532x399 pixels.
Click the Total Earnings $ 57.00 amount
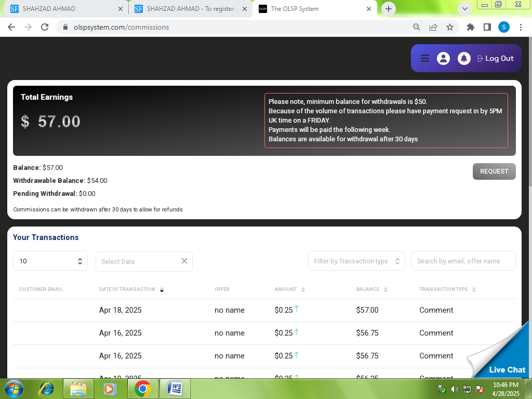coord(50,122)
